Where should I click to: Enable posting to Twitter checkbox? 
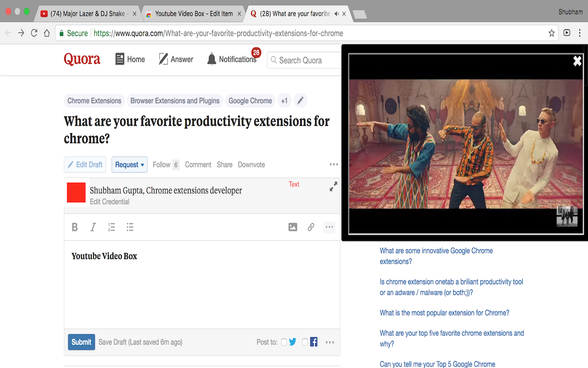(x=284, y=342)
